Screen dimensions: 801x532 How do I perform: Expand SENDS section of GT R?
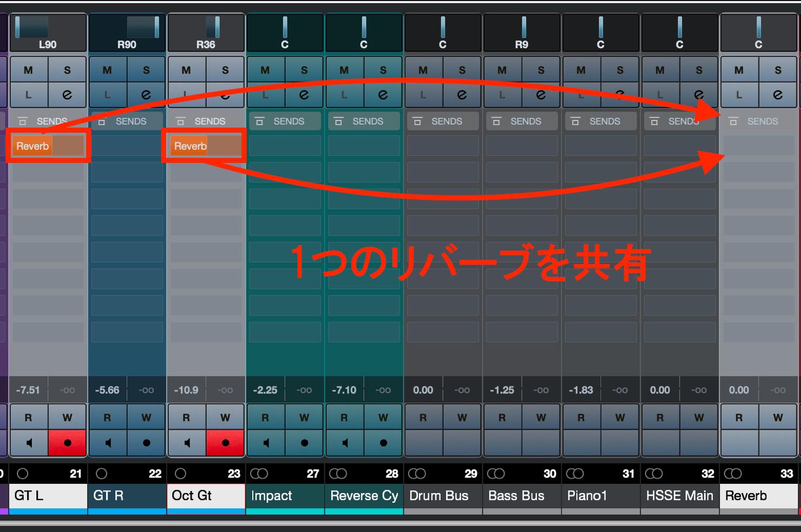click(127, 121)
